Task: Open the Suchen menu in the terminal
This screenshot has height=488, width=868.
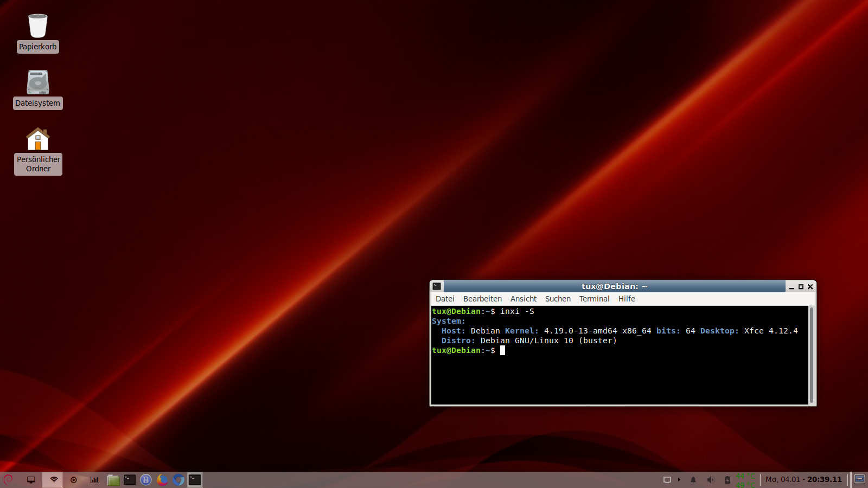Action: pos(558,299)
